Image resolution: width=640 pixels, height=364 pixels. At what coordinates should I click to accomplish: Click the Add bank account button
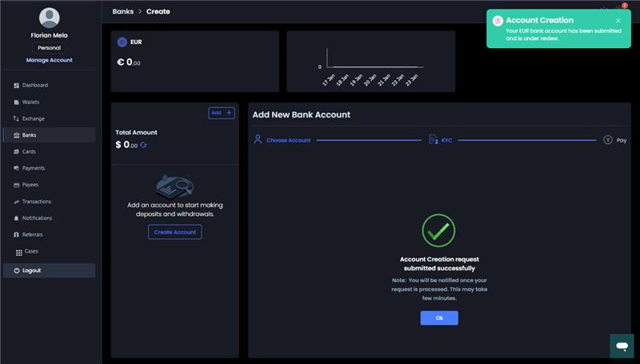221,113
